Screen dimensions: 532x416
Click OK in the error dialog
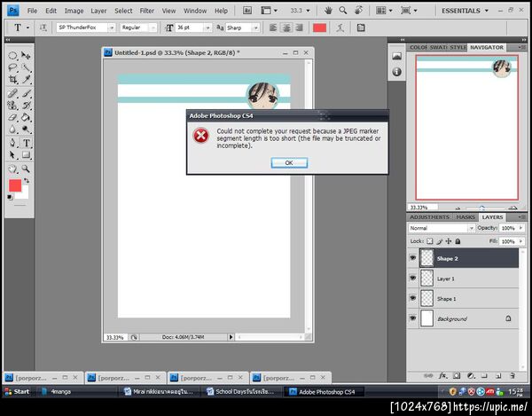point(289,162)
